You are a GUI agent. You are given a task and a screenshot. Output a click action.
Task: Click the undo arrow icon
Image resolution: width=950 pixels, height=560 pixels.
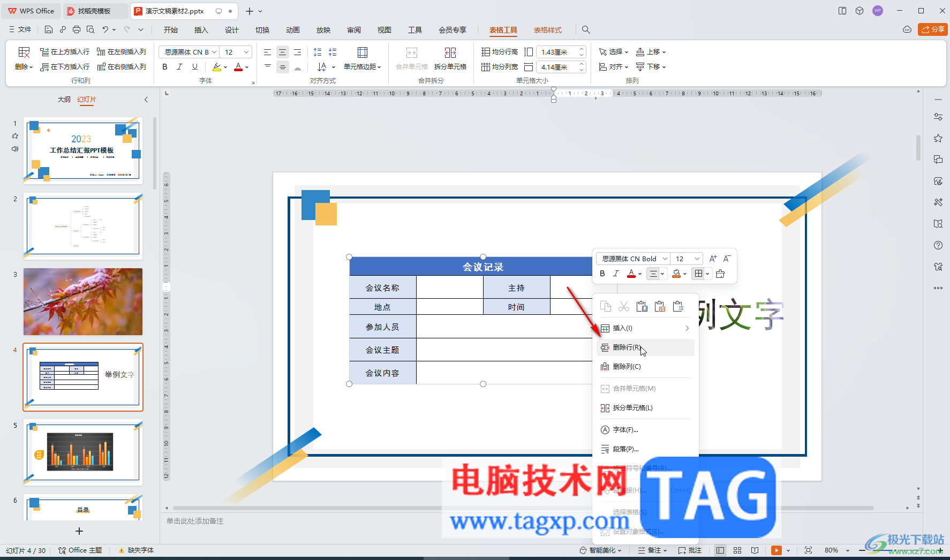coord(105,29)
